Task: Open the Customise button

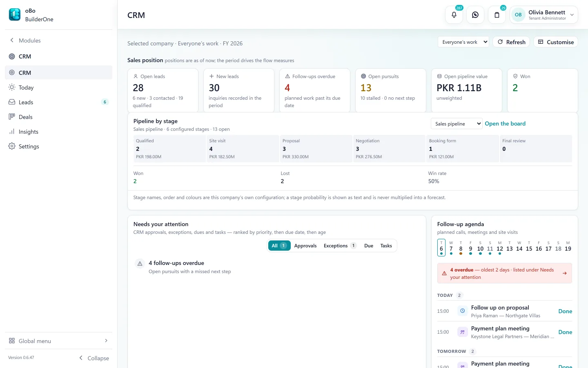Action: point(556,42)
